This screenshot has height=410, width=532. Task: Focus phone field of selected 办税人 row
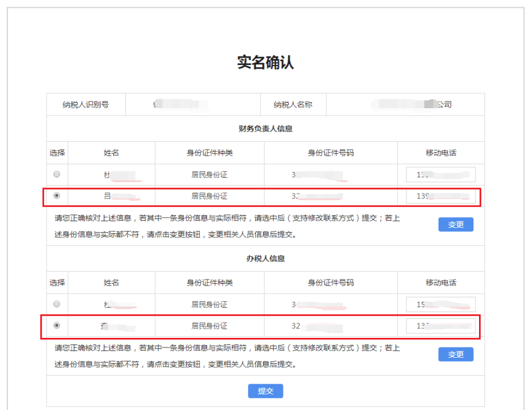coord(441,326)
